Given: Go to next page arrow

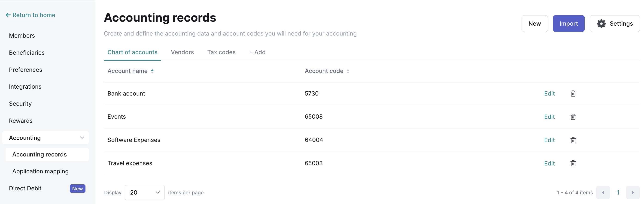Looking at the screenshot, I should [x=632, y=192].
